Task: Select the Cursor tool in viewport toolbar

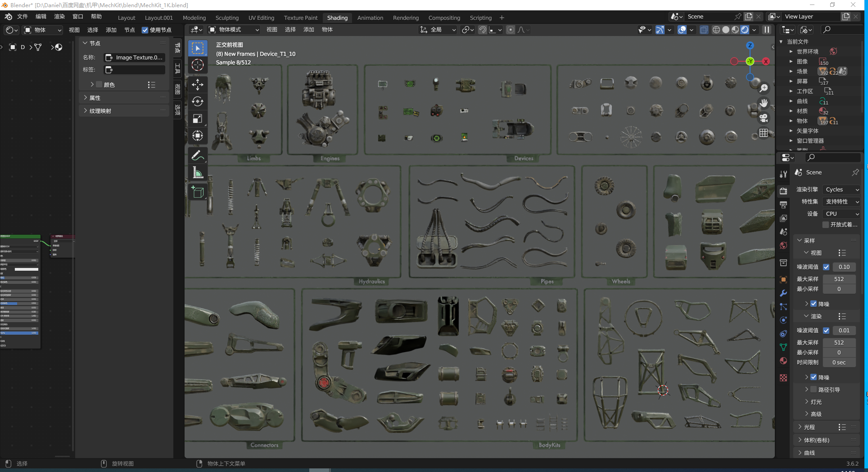Action: (198, 65)
